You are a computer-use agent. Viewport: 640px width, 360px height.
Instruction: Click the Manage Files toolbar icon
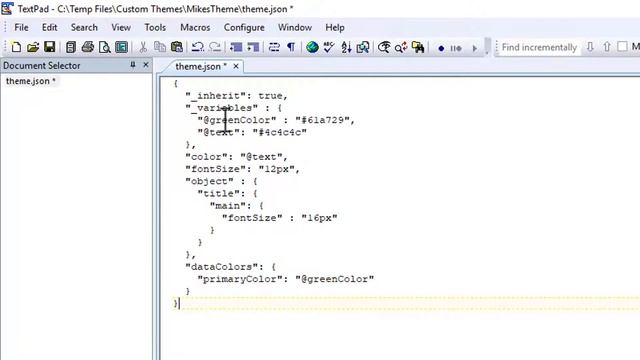71,47
